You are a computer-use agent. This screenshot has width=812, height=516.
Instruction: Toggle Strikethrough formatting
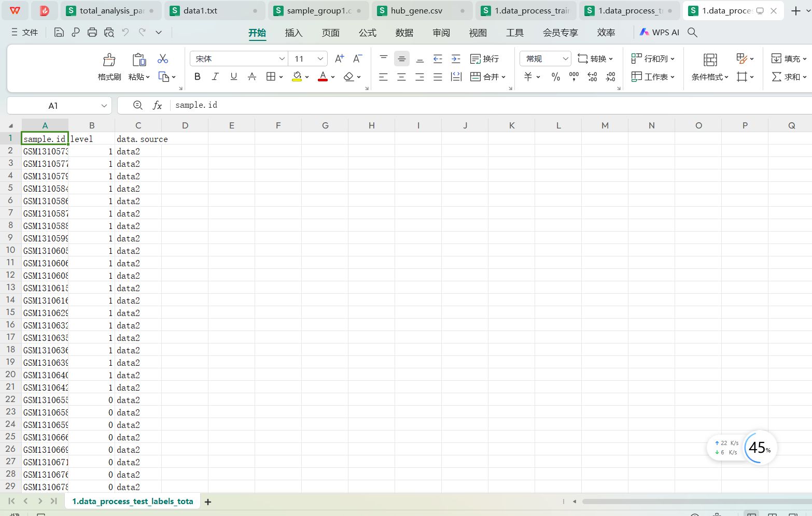pyautogui.click(x=252, y=77)
